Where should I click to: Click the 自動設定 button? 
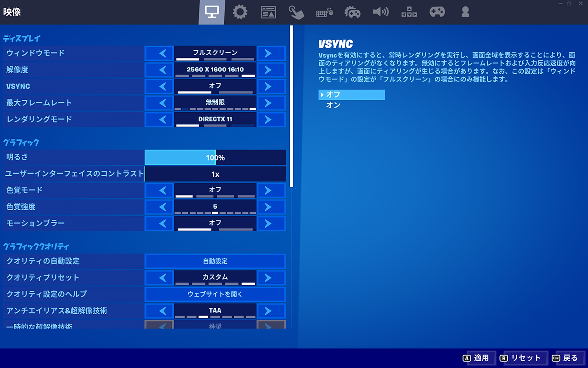215,261
